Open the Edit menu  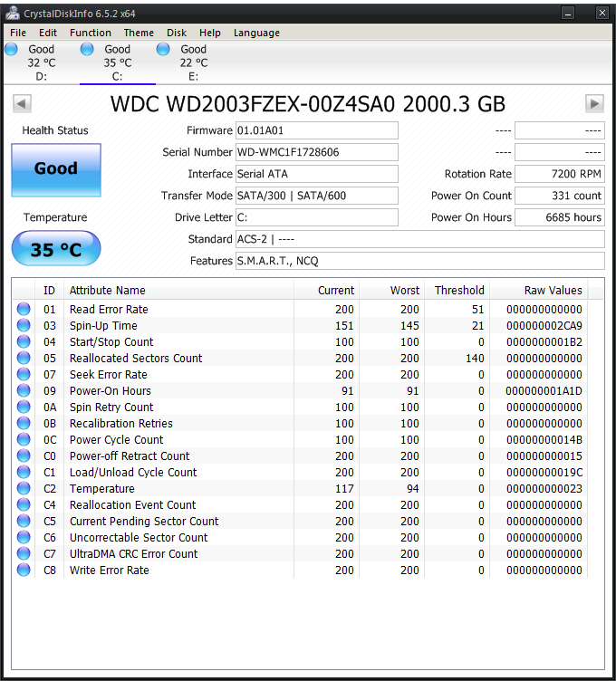[48, 33]
